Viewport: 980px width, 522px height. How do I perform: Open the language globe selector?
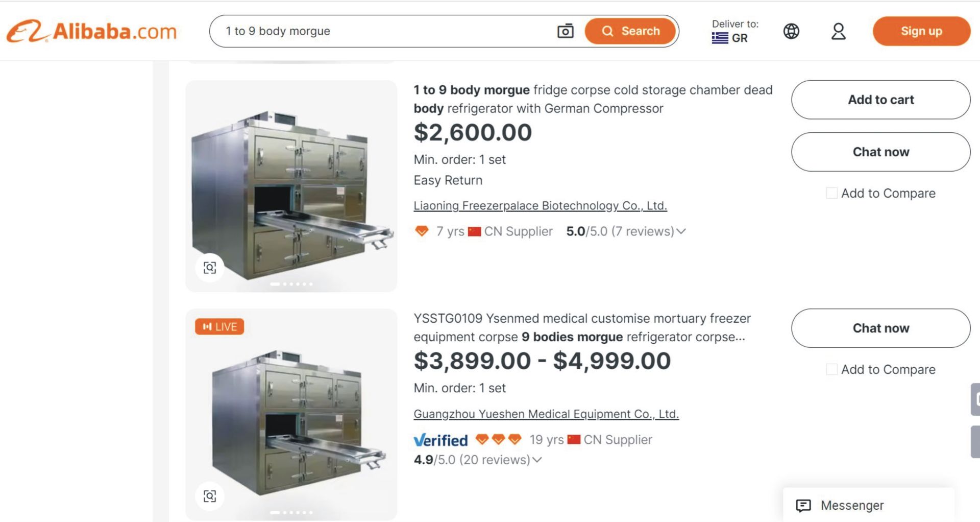pyautogui.click(x=791, y=31)
